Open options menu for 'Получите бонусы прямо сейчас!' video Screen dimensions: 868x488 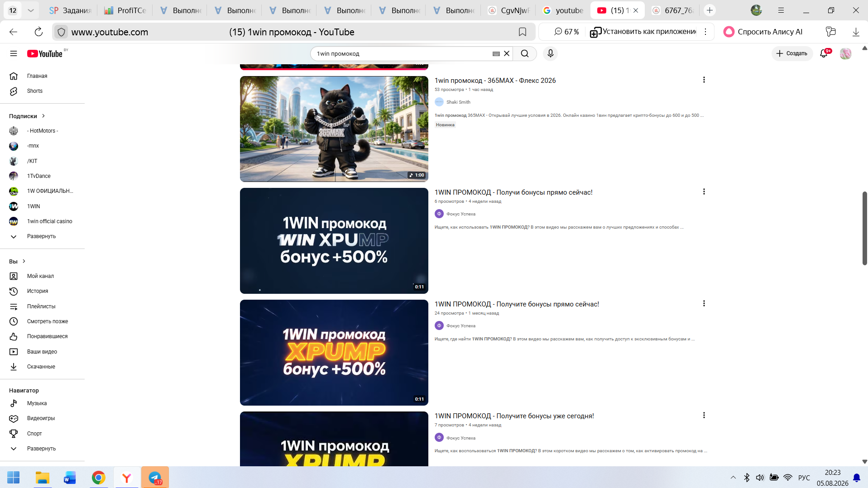click(704, 303)
